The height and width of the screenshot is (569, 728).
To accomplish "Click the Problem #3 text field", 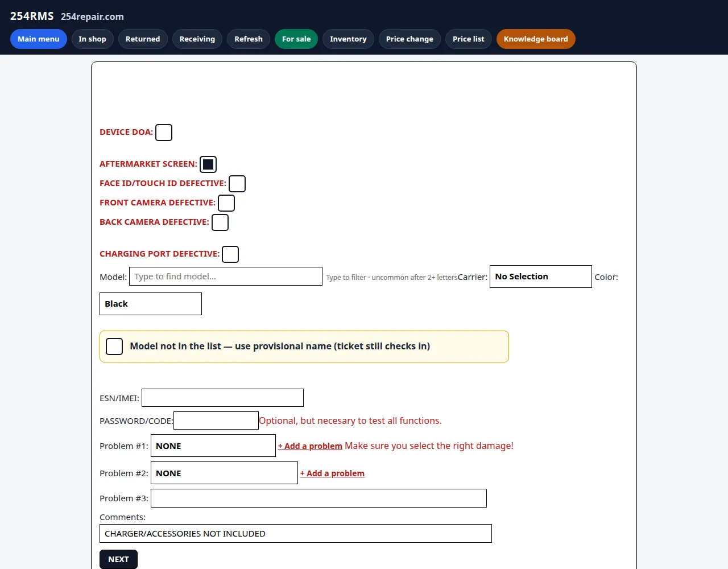I will pyautogui.click(x=318, y=498).
